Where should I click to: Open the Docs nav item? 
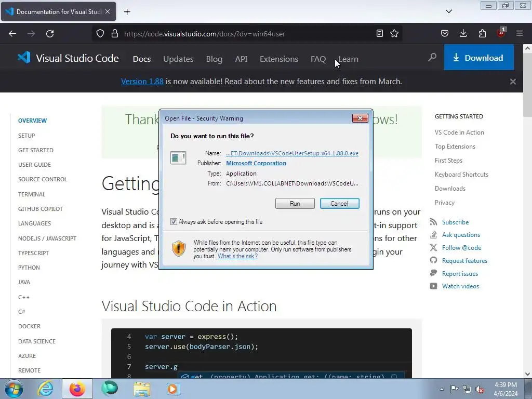(x=142, y=59)
